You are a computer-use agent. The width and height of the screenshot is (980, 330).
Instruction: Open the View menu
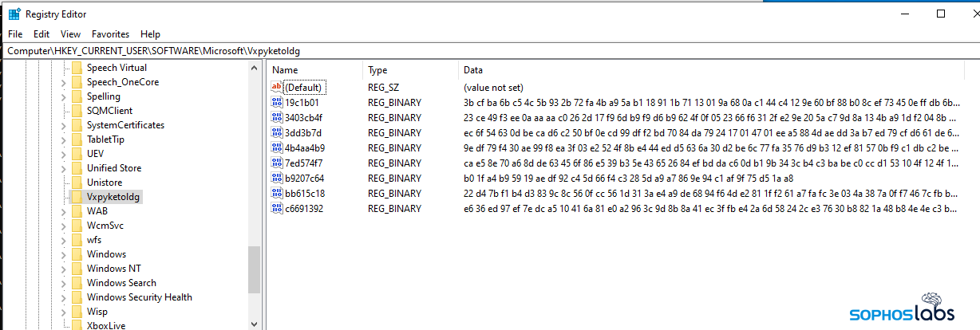70,34
